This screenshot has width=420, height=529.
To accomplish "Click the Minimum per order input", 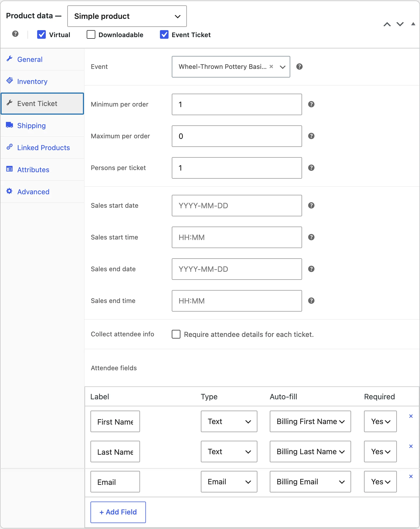I will (x=237, y=104).
